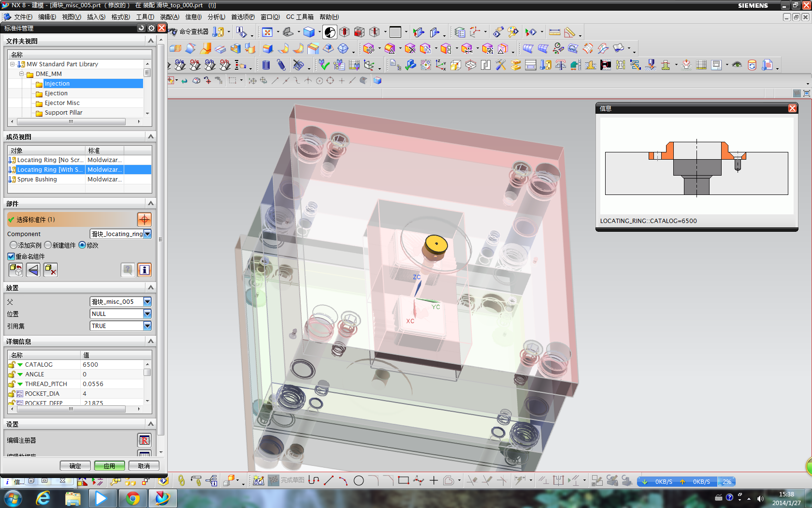Open the GC 工具箱 menu
This screenshot has width=812, height=508.
[x=300, y=17]
